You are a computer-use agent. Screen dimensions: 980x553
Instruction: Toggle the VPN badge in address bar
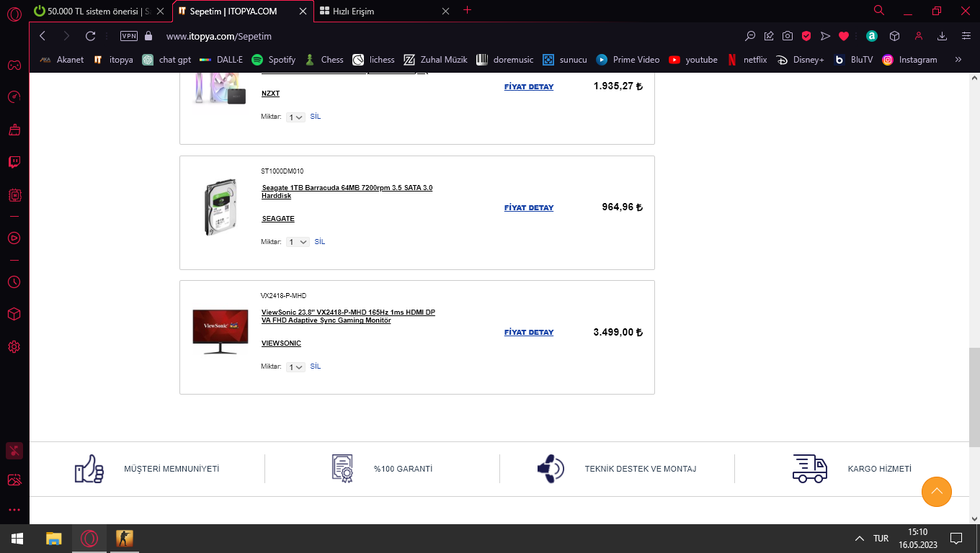pyautogui.click(x=129, y=36)
